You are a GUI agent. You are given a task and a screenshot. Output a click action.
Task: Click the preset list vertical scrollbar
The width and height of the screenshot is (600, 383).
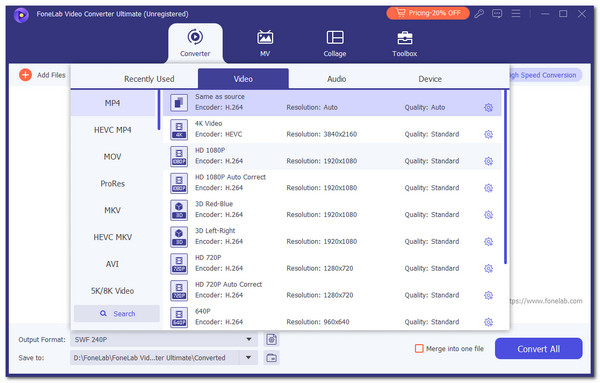pyautogui.click(x=505, y=177)
